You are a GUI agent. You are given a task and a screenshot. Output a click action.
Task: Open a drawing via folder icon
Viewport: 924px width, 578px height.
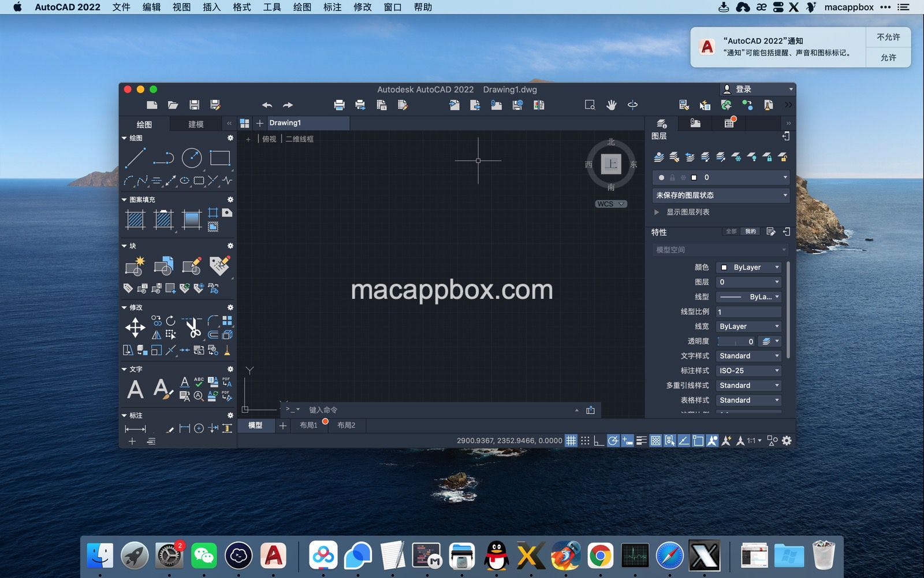point(173,105)
